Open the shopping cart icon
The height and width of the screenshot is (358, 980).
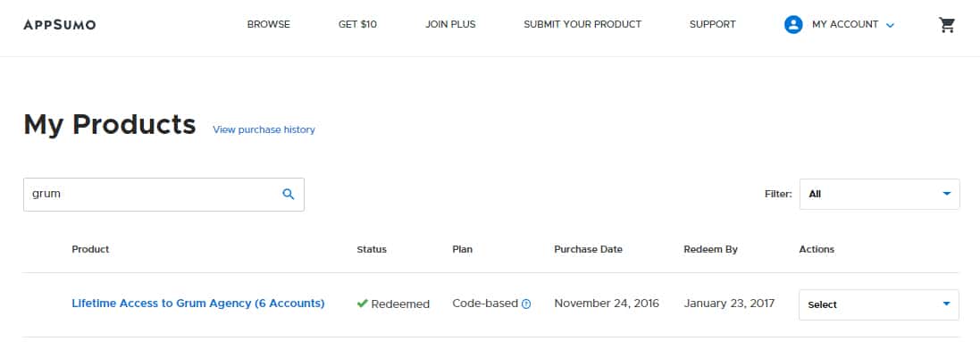tap(947, 25)
